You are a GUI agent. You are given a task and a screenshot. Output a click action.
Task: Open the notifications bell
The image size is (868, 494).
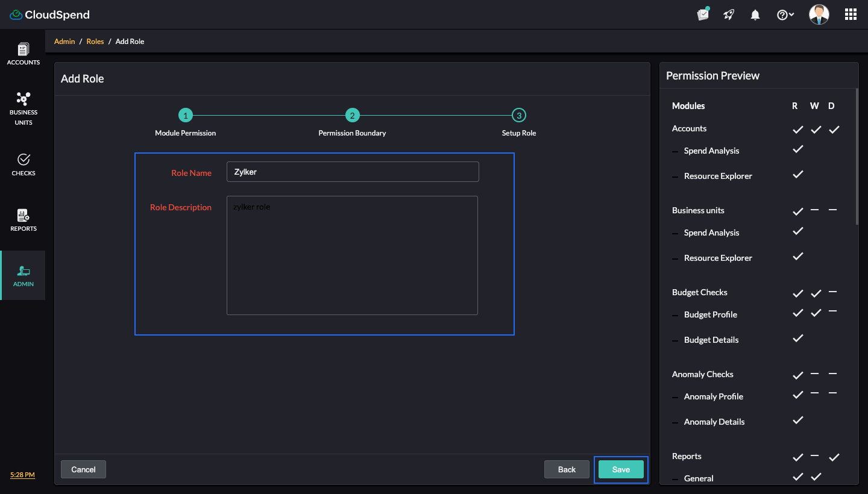[x=755, y=14]
